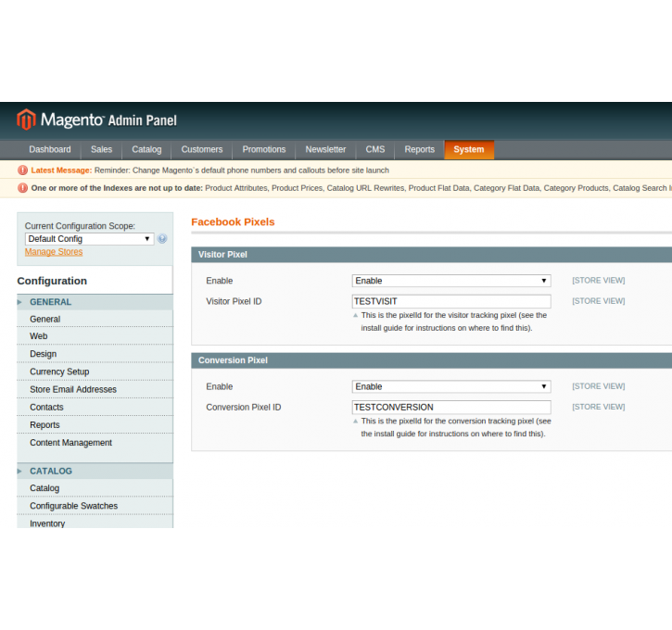Click the Facebook Pixels heading
Viewport: 672px width, 630px height.
coord(233,221)
